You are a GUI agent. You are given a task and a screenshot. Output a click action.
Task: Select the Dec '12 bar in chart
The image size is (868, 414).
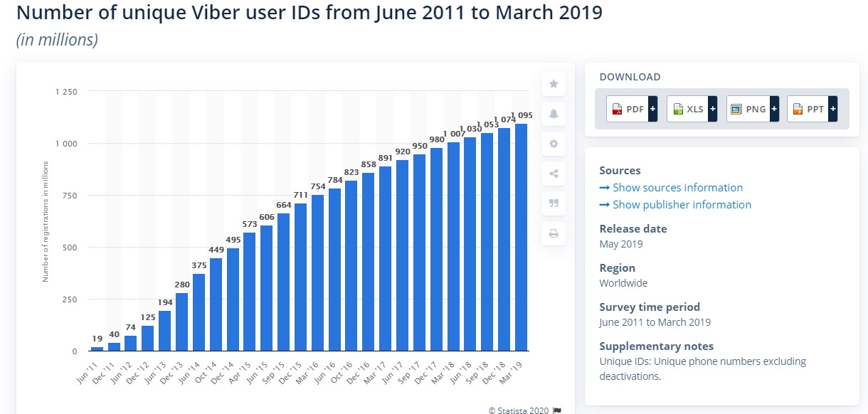point(148,338)
